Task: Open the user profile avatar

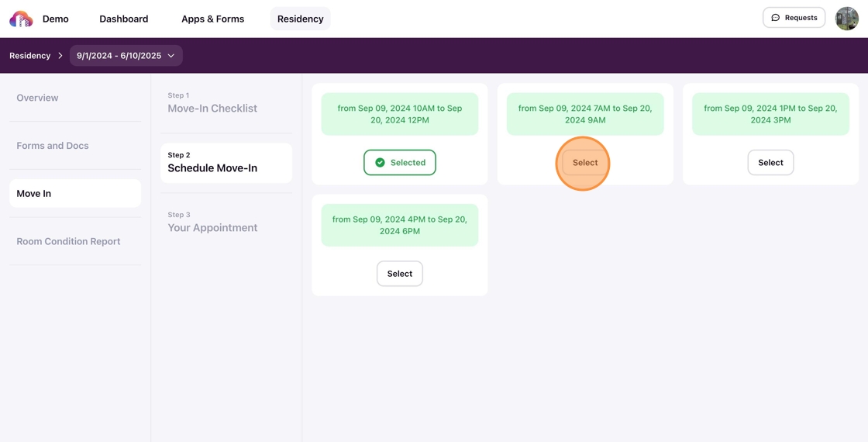Action: coord(846,18)
